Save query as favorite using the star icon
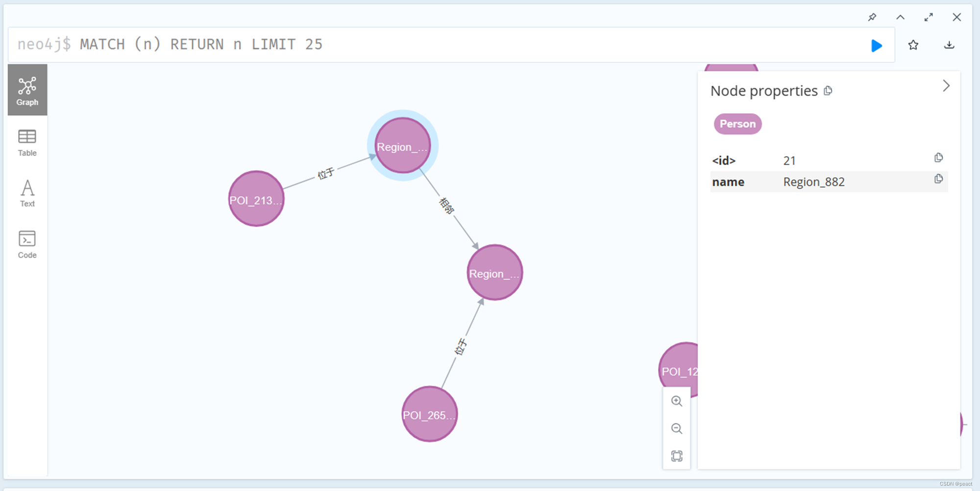The image size is (980, 491). [x=913, y=45]
